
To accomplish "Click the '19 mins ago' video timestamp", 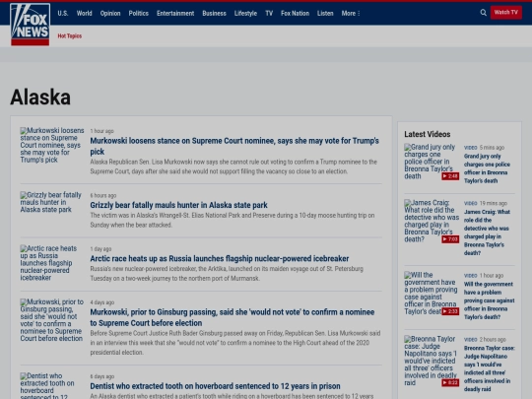I will tap(494, 203).
